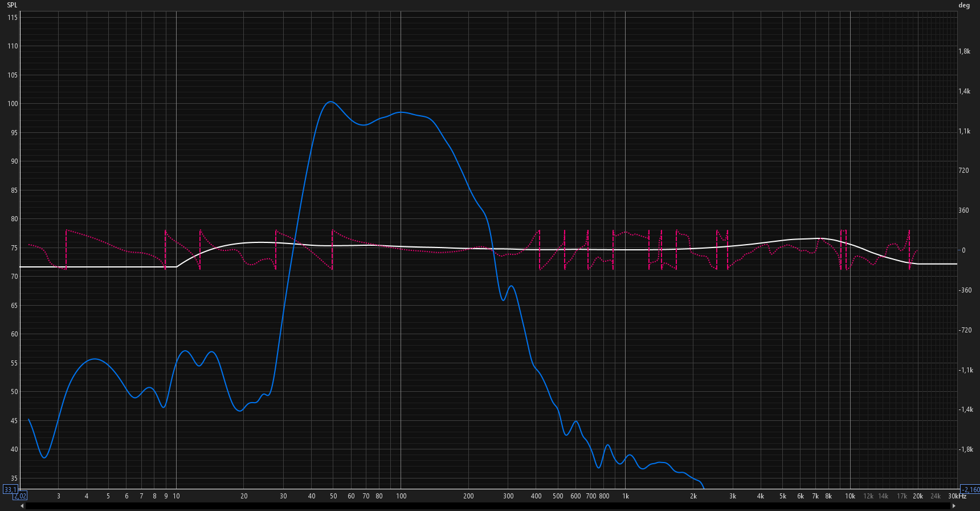Click the blue curve's lowest dip near 3 Hz
Image resolution: width=980 pixels, height=511 pixels.
44,457
